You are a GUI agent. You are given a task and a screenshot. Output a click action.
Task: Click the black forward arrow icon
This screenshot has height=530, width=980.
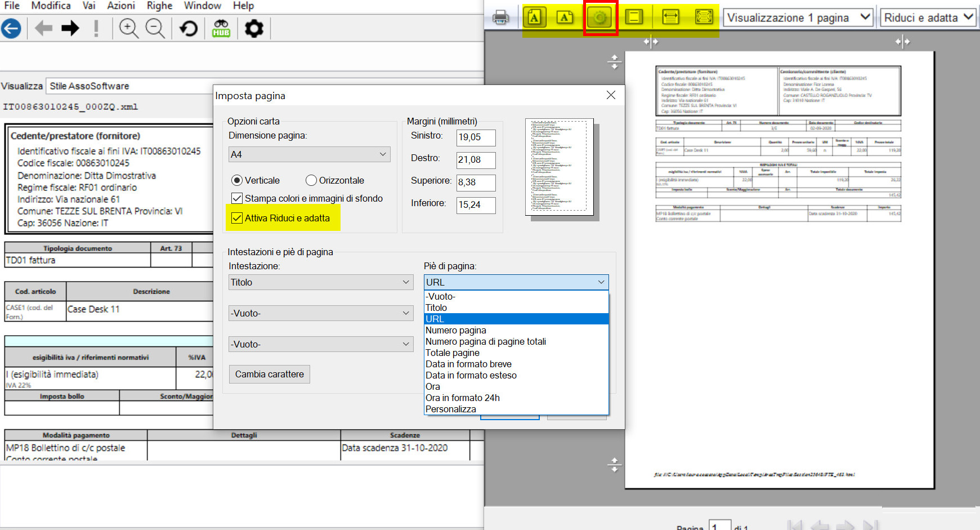coord(70,28)
